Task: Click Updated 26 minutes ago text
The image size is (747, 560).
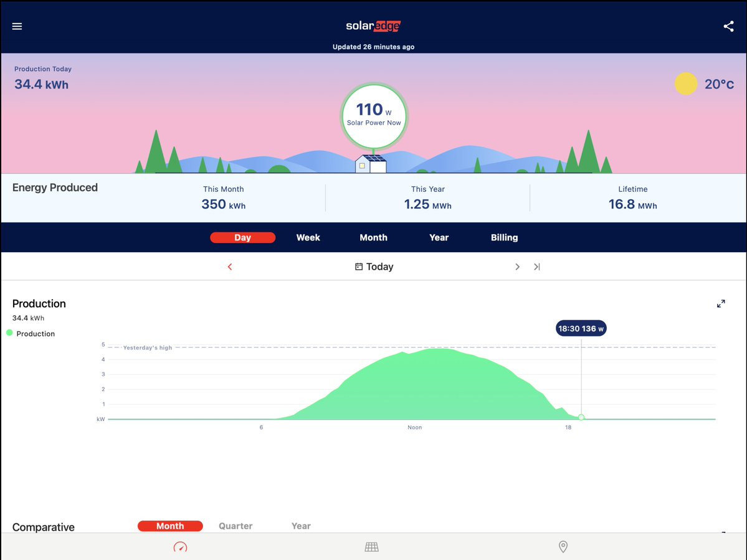Action: pyautogui.click(x=374, y=47)
